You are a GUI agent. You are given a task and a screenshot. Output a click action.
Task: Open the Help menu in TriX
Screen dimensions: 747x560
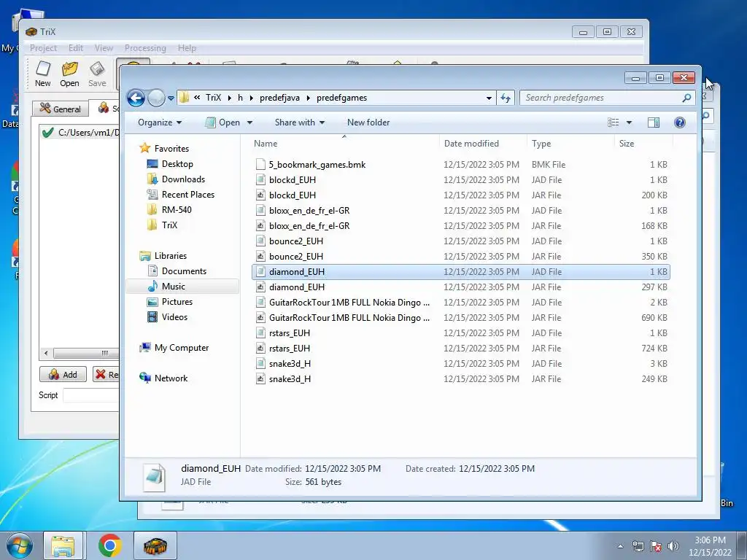(187, 48)
